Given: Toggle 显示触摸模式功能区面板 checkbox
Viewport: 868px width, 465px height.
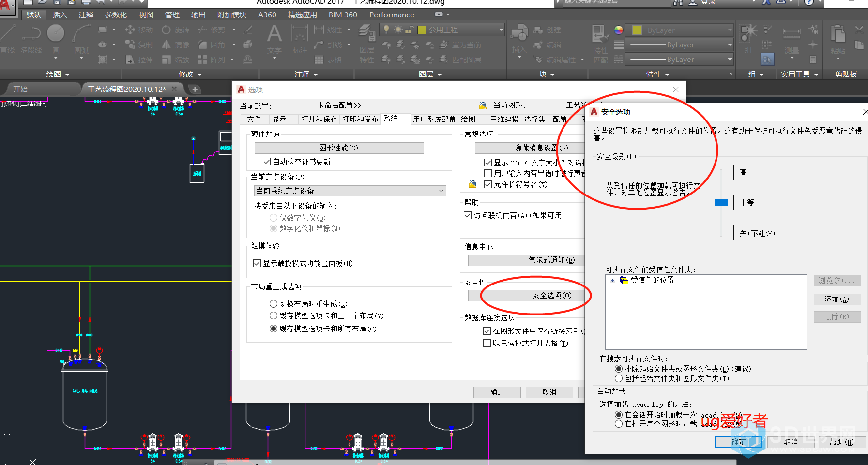Looking at the screenshot, I should click(x=257, y=263).
